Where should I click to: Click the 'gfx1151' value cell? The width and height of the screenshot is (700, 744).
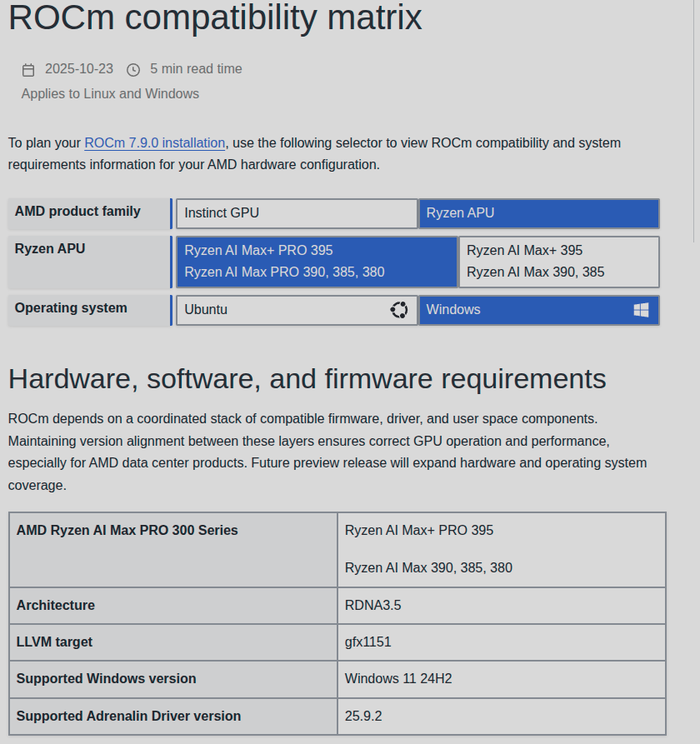pos(502,642)
